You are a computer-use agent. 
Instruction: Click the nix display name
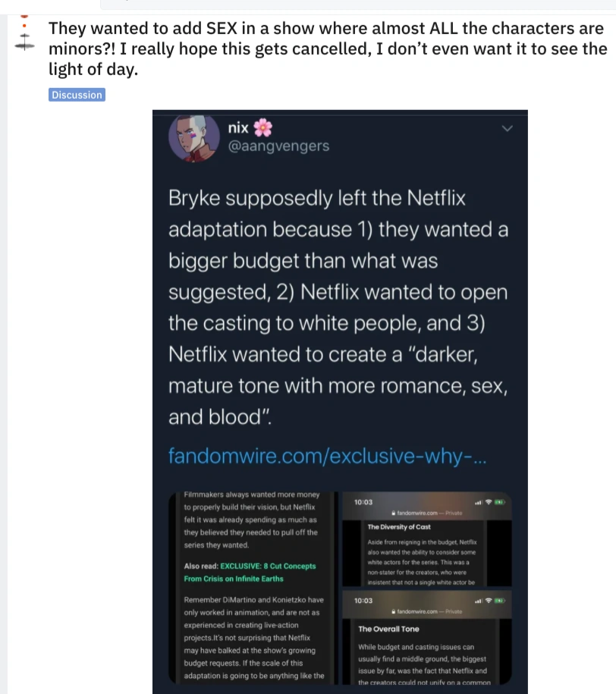point(238,127)
